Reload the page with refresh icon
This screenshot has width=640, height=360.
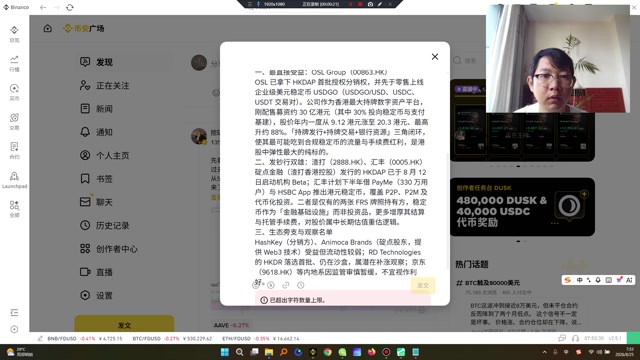[70, 7]
